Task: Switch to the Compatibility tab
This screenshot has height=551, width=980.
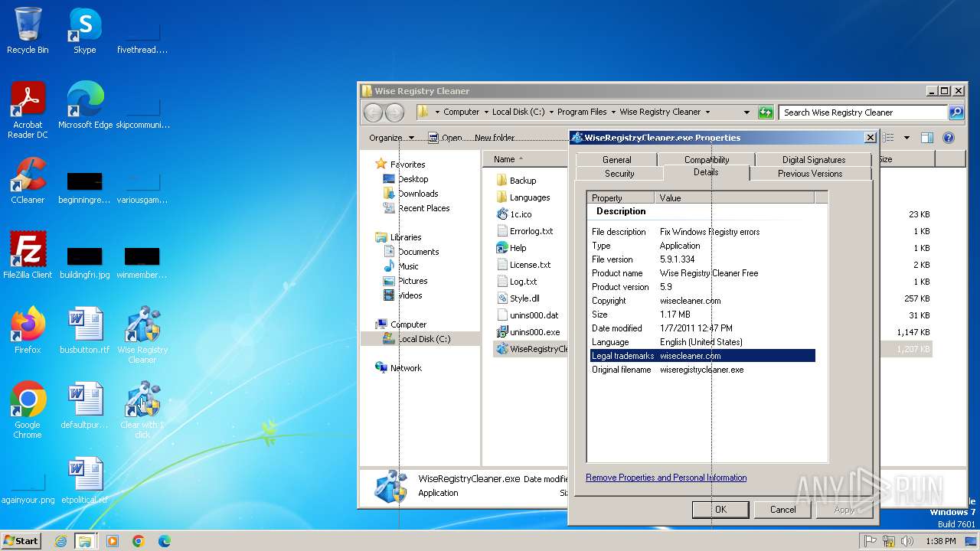Action: [x=707, y=160]
